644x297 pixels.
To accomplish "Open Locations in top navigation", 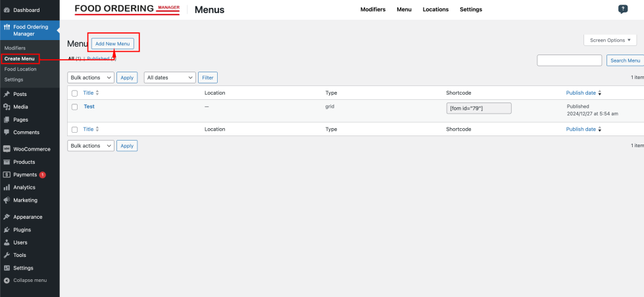I will tap(435, 10).
